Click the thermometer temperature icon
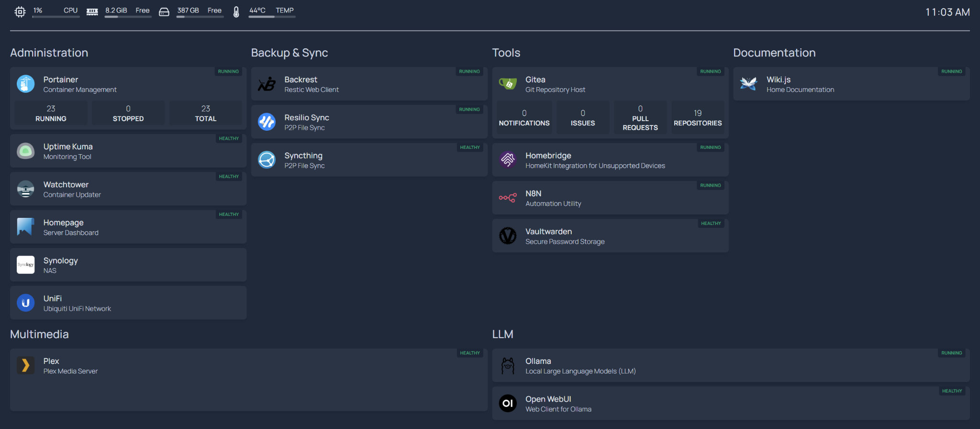The height and width of the screenshot is (429, 980). click(x=236, y=12)
